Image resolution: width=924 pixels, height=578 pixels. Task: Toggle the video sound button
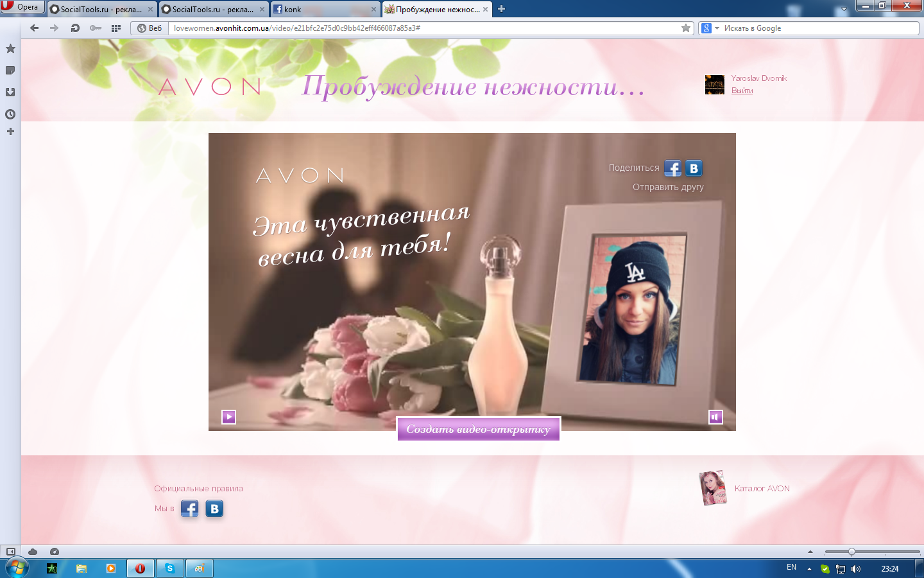[715, 417]
